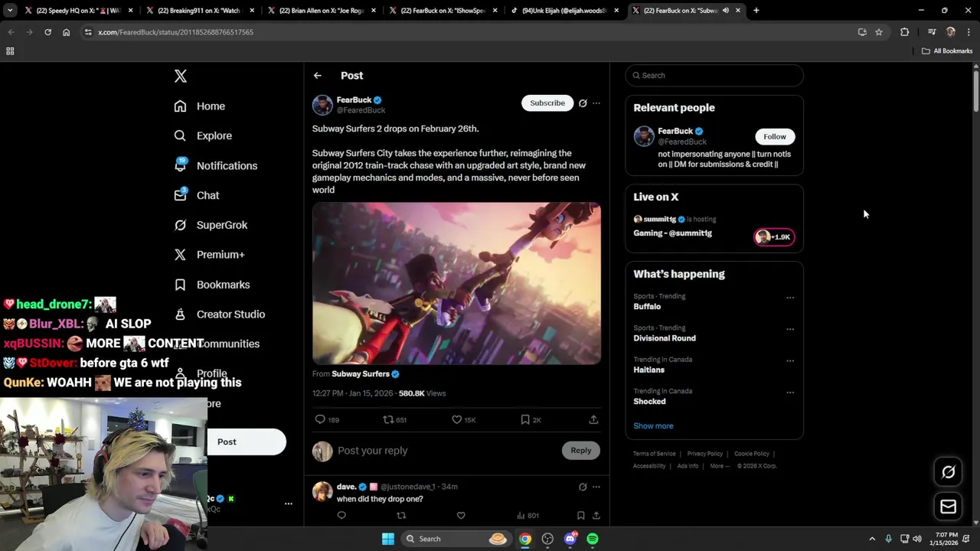Image resolution: width=980 pixels, height=551 pixels.
Task: Click Grok icon on FearBuck's post
Action: click(x=583, y=103)
